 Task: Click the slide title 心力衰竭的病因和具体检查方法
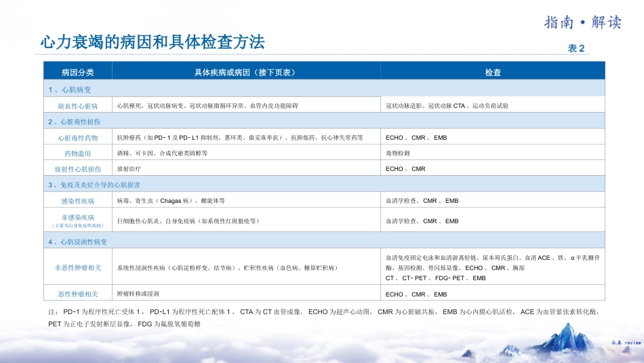[153, 42]
